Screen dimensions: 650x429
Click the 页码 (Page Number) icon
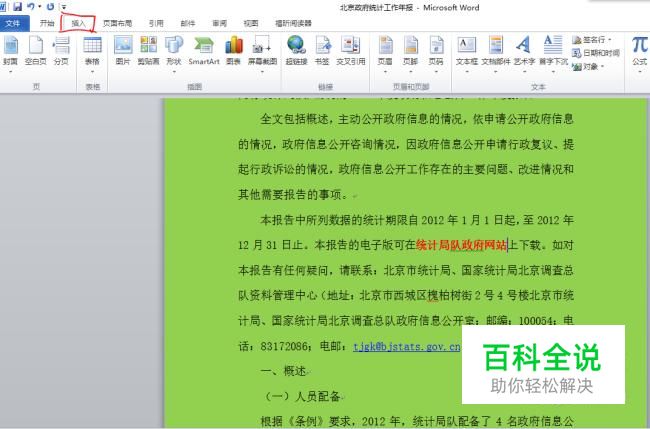436,45
